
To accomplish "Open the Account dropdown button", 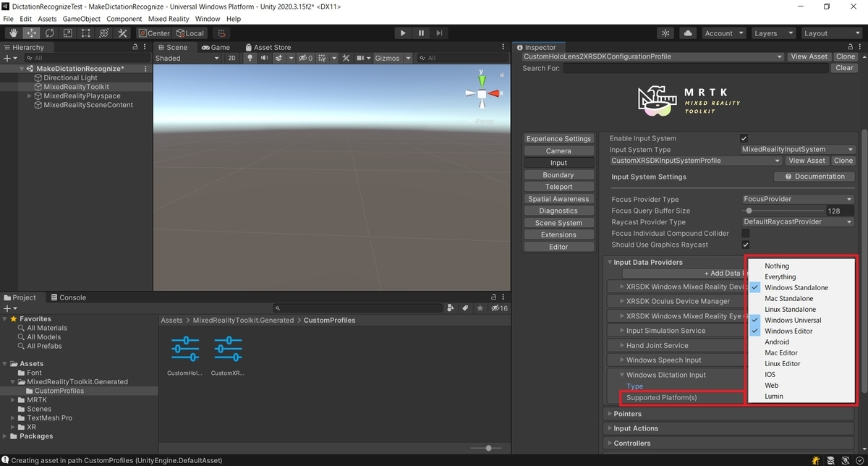I will (723, 33).
